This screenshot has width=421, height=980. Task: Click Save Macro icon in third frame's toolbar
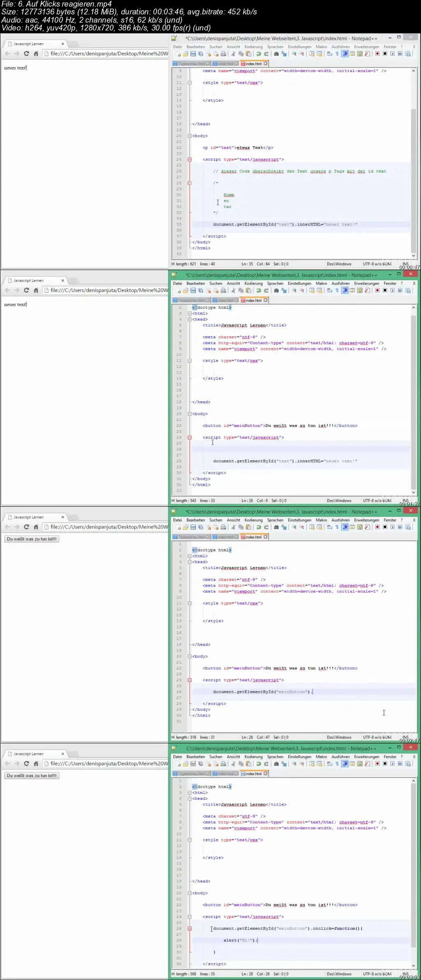408,527
